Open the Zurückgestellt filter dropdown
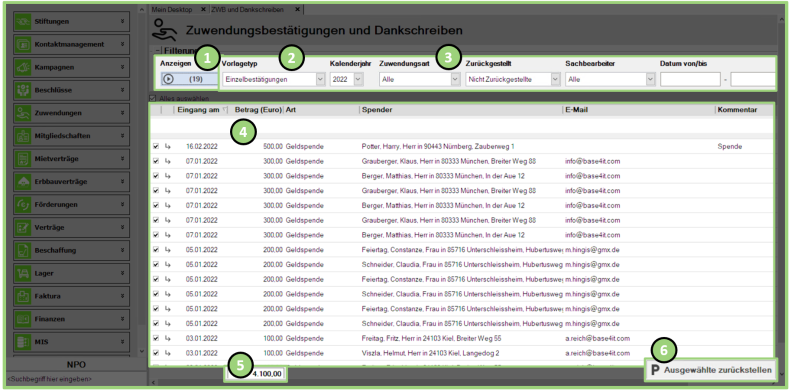This screenshot has height=392, width=791. [556, 79]
